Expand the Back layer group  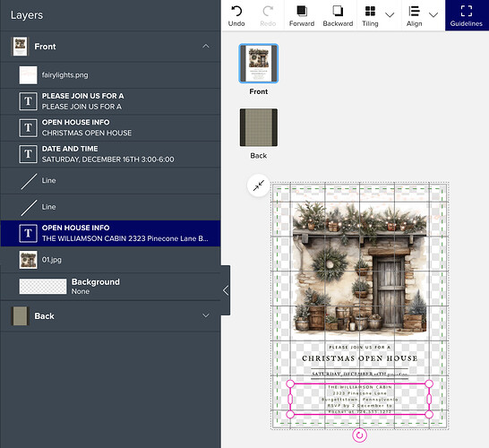pyautogui.click(x=206, y=315)
